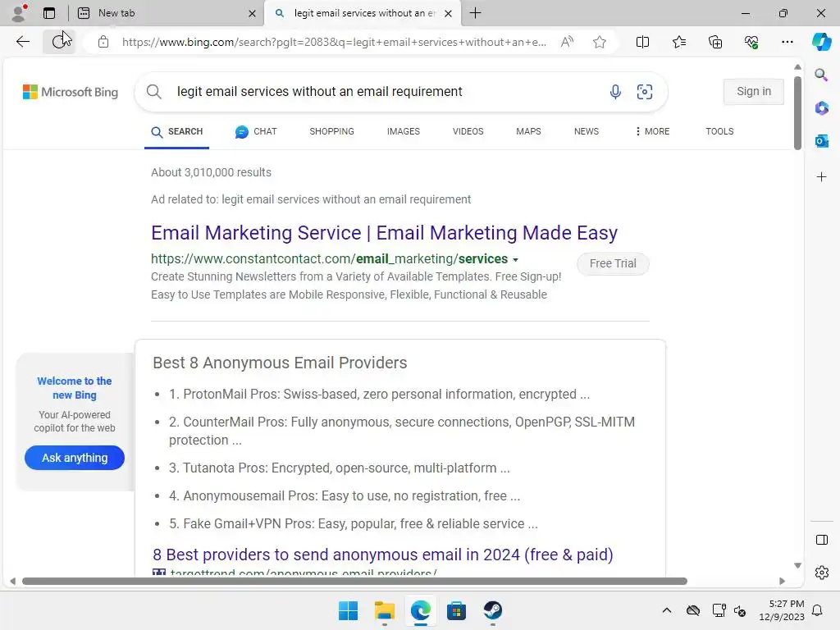The width and height of the screenshot is (840, 630).
Task: Open the TOOLS options
Action: [x=719, y=131]
